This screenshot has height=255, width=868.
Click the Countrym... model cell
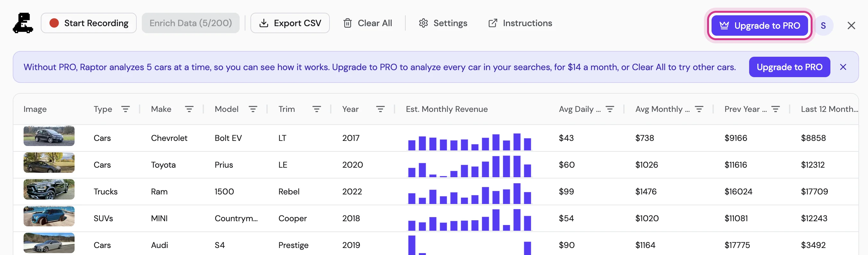tap(236, 218)
